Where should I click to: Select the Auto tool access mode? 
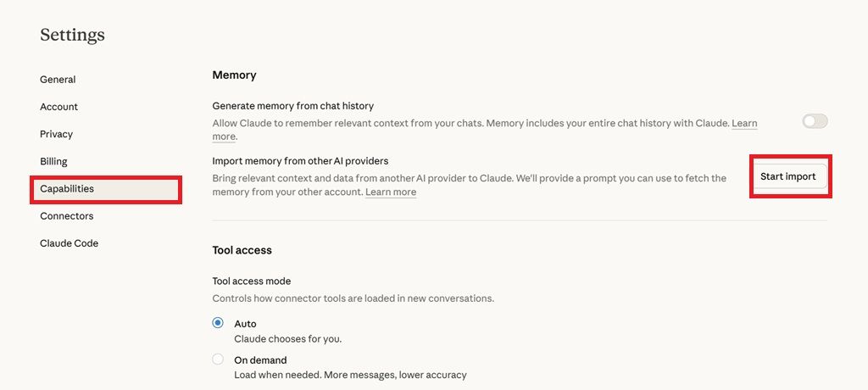(x=218, y=323)
